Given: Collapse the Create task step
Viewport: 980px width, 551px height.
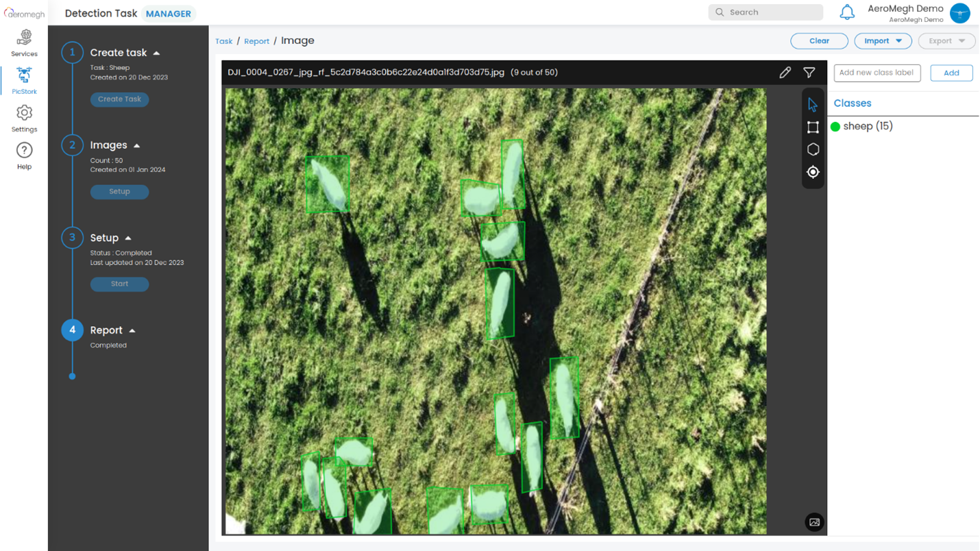Looking at the screenshot, I should click(x=157, y=53).
